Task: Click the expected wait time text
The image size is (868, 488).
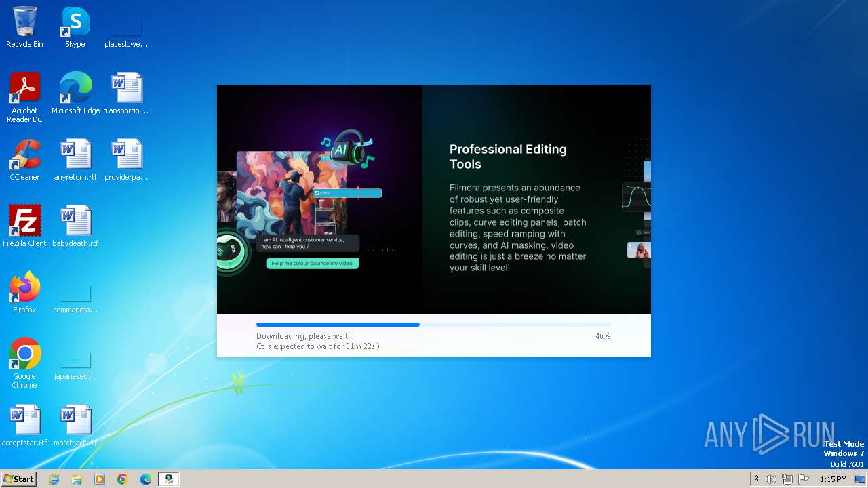Action: click(317, 346)
